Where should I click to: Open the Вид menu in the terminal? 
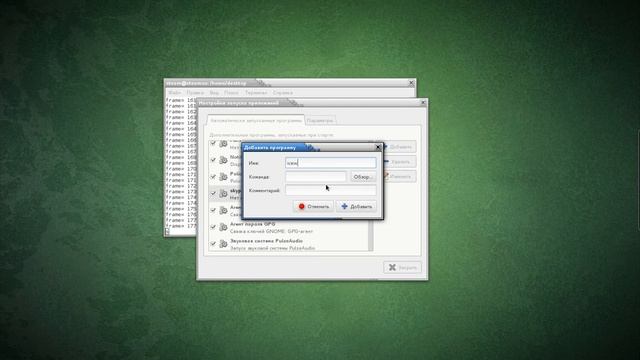point(214,93)
